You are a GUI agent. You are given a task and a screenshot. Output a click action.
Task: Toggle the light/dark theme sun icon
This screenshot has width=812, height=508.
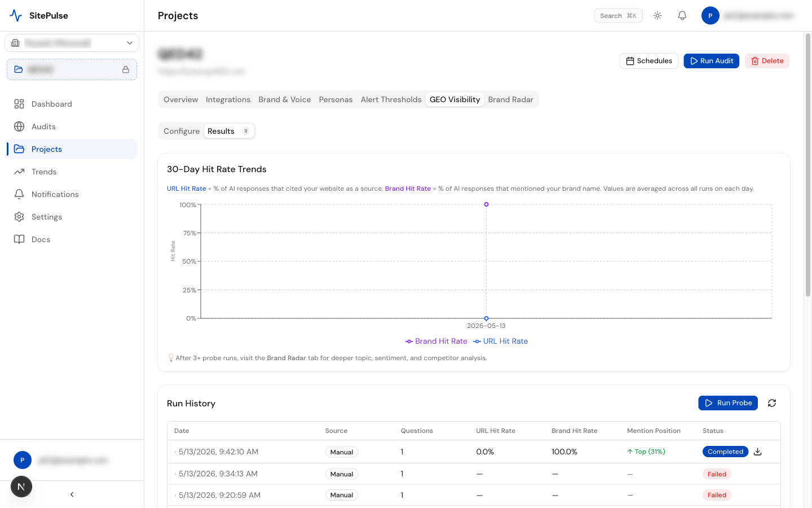tap(657, 16)
